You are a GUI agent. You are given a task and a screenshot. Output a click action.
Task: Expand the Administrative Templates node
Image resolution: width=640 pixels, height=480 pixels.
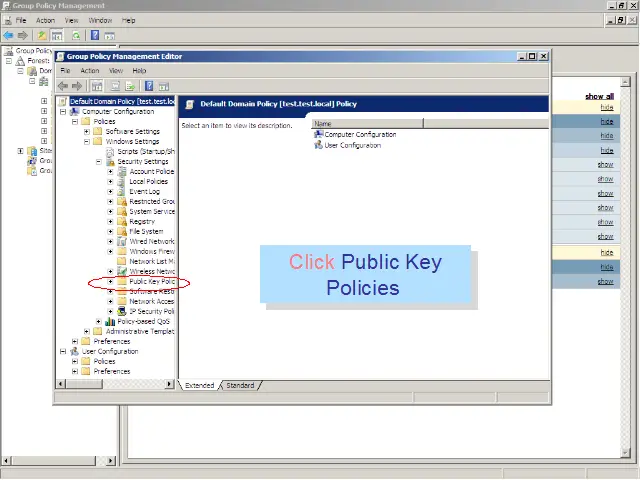coord(86,331)
